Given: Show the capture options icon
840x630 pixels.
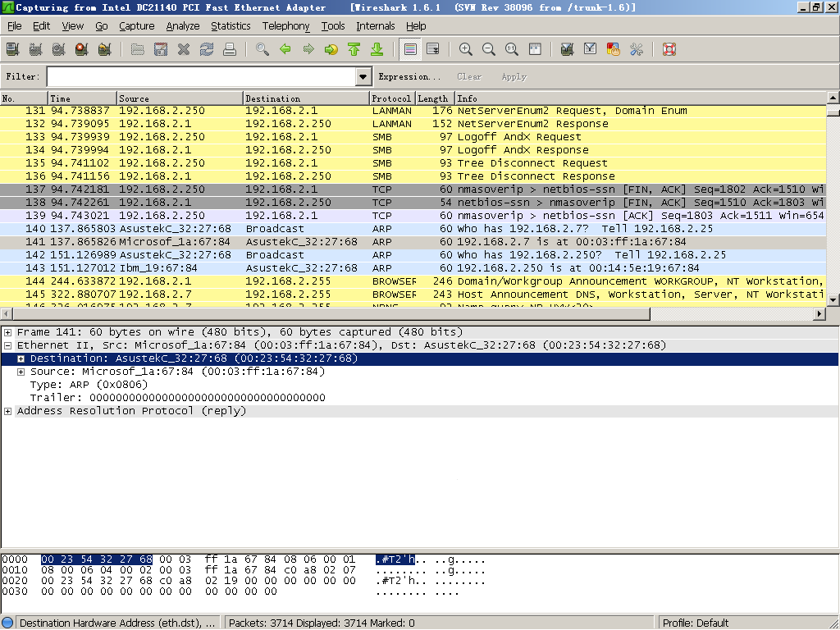Looking at the screenshot, I should tap(36, 49).
